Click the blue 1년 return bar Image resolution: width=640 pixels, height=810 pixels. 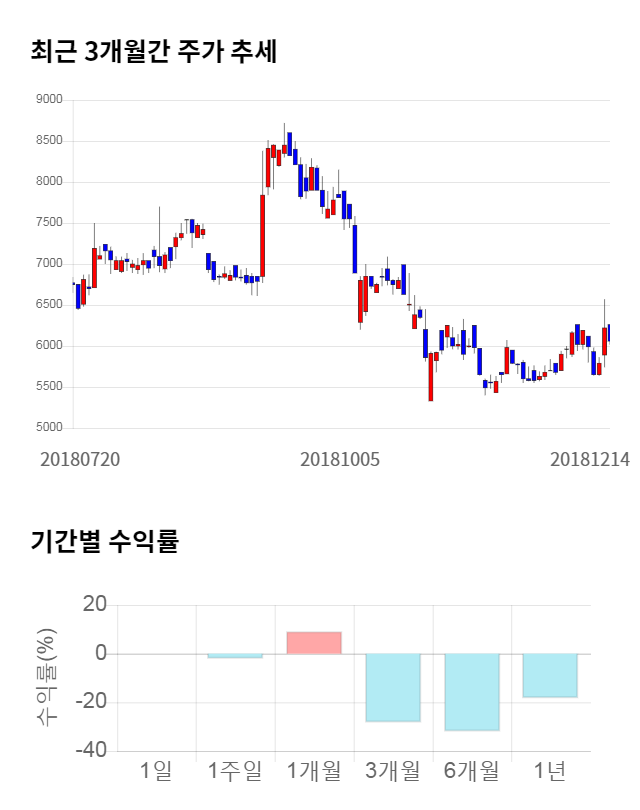click(550, 675)
